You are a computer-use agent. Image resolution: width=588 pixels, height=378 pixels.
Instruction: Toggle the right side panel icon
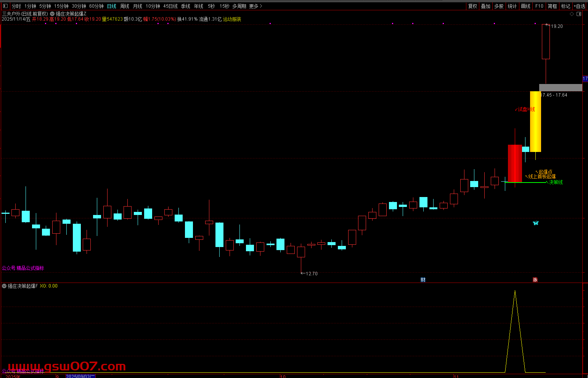point(579,14)
